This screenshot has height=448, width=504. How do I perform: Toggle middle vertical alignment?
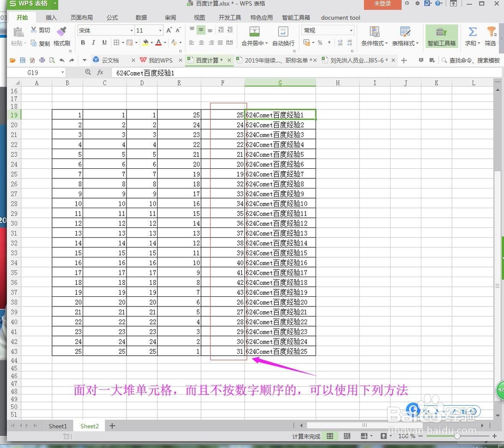(x=201, y=30)
